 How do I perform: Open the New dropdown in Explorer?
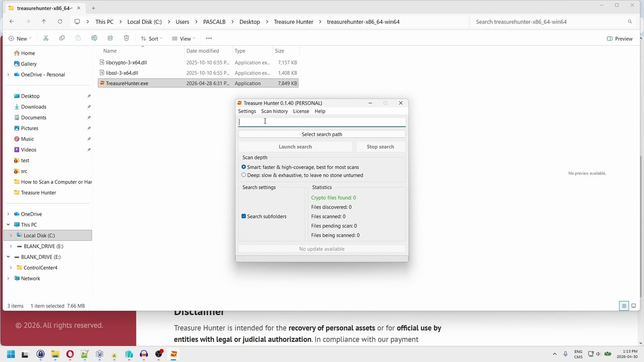coord(20,39)
